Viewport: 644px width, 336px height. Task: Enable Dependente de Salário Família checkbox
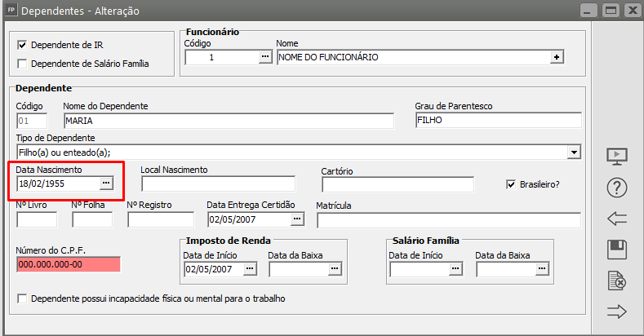(22, 64)
